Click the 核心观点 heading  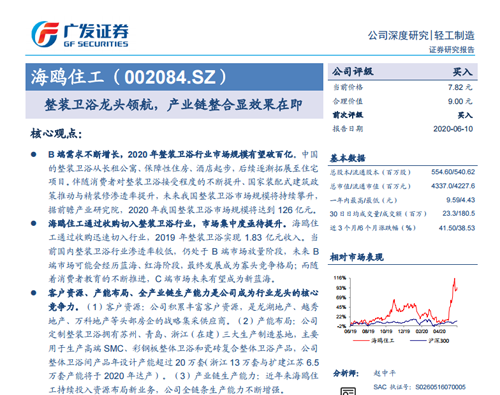56,134
